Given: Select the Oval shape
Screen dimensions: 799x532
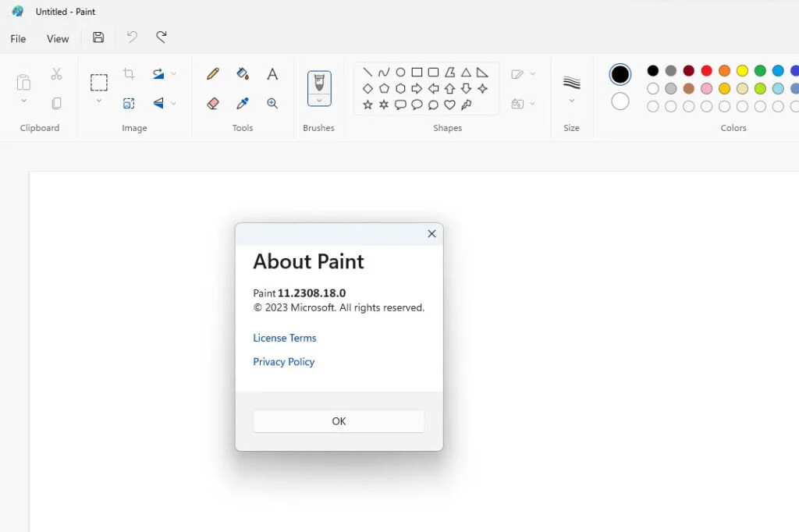Looking at the screenshot, I should 400,73.
